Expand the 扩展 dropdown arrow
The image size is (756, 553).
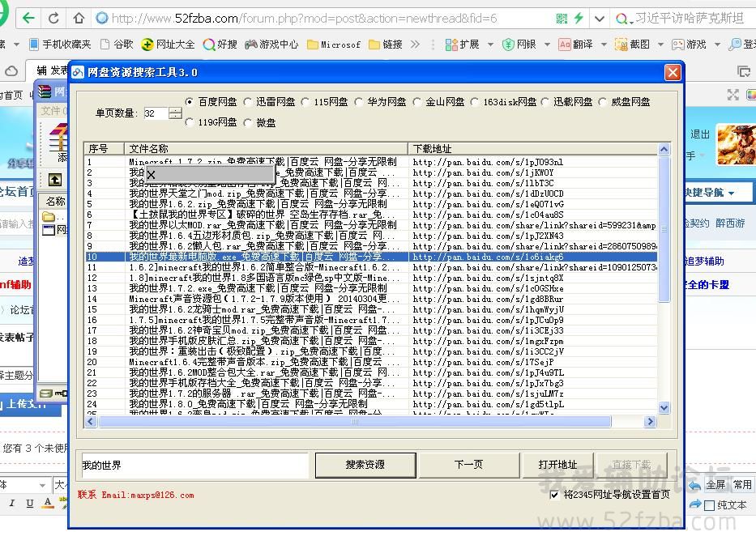(490, 45)
